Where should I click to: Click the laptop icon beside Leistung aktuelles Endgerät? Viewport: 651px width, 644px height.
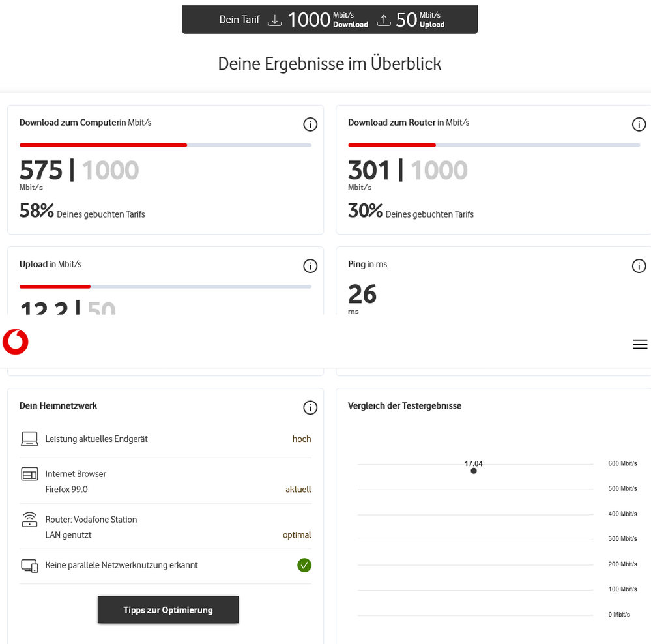[x=29, y=439]
